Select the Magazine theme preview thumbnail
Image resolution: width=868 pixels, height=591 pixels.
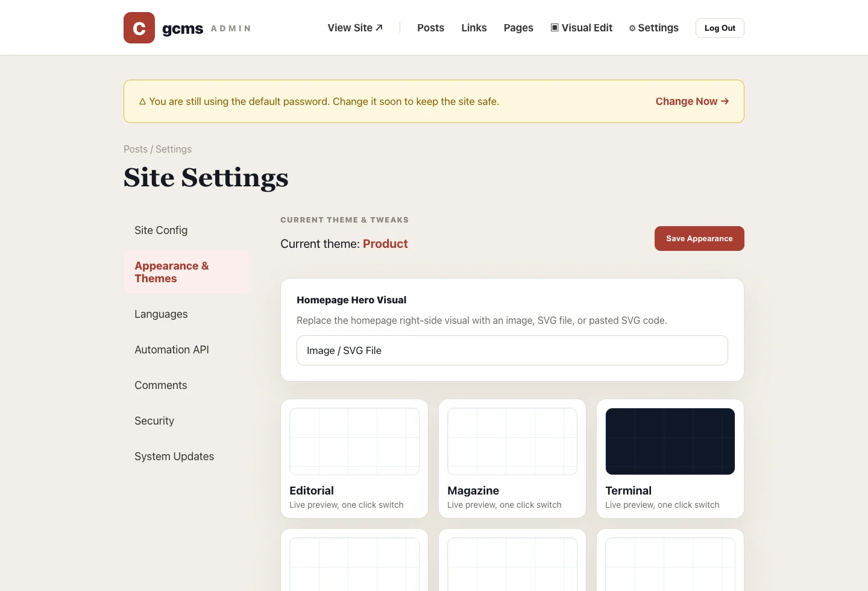(512, 441)
